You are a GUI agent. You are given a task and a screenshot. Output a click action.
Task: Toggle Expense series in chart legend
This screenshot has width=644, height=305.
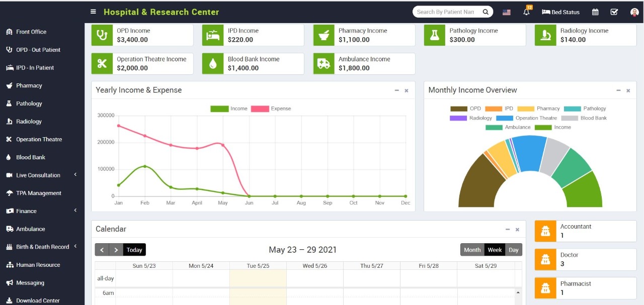tap(271, 109)
